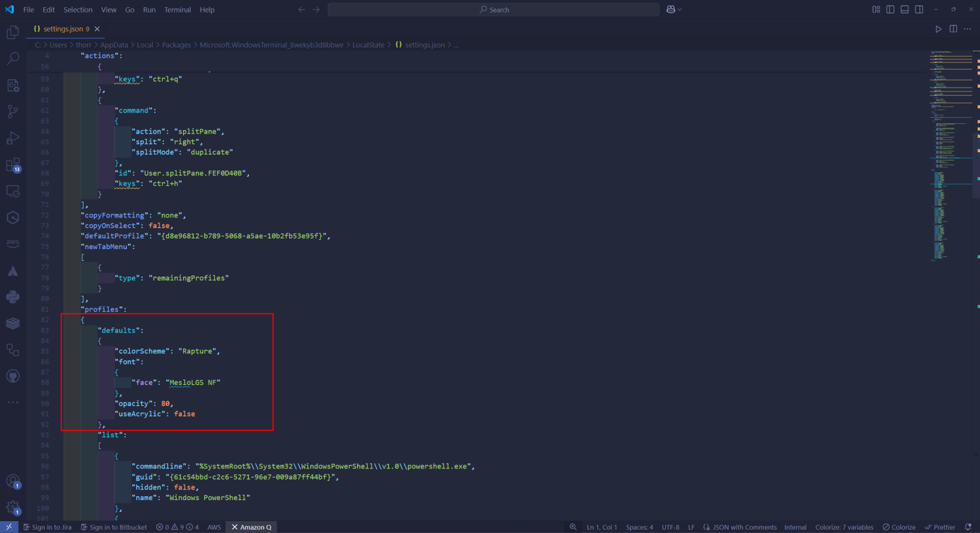The width and height of the screenshot is (980, 533).
Task: Open the View menu
Action: [x=109, y=10]
